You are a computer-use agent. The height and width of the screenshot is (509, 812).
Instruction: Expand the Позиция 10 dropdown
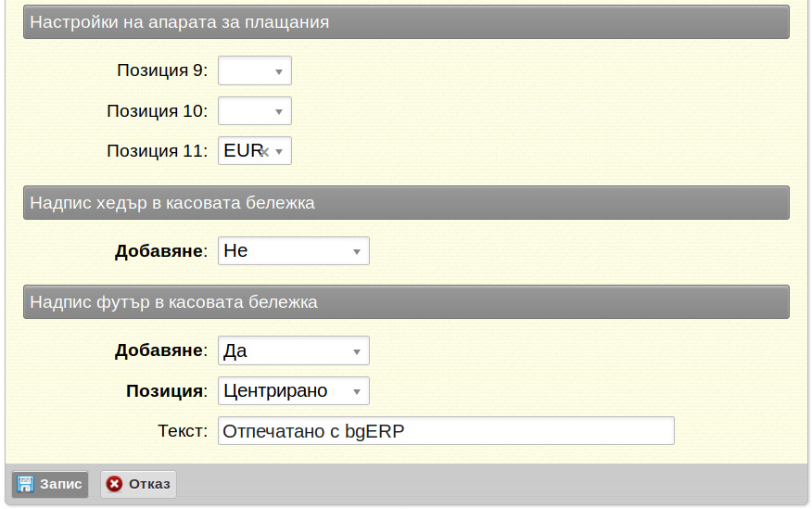point(255,111)
